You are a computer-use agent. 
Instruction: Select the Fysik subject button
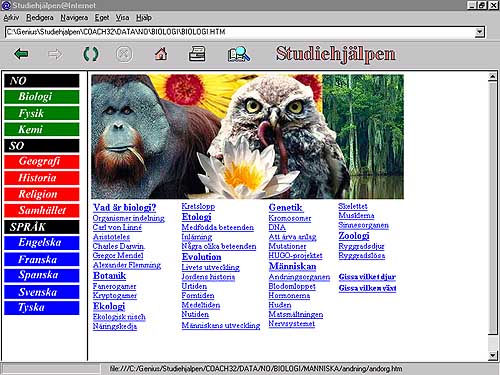42,113
